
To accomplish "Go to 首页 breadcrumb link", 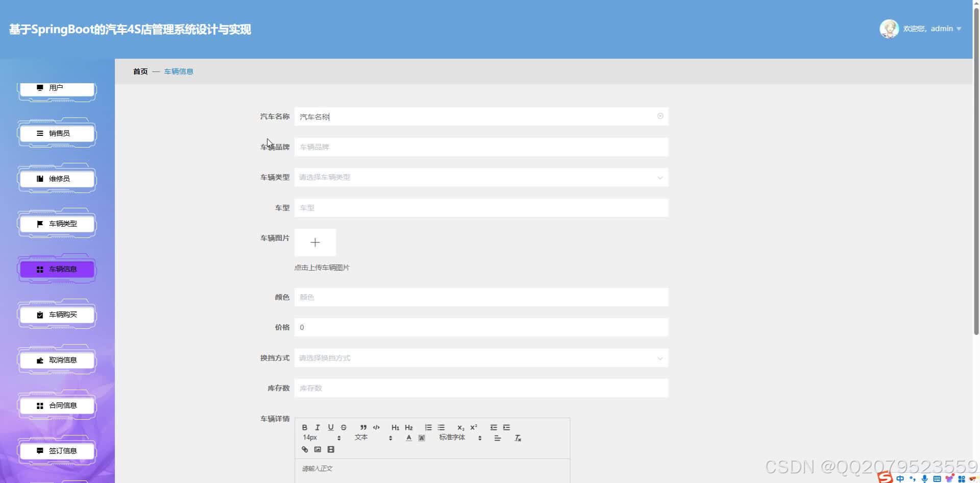I will tap(140, 71).
